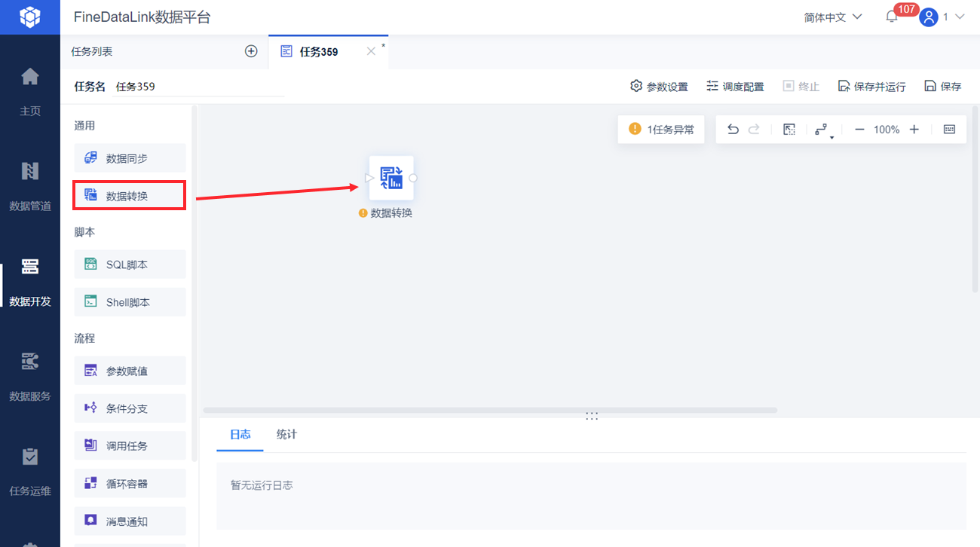This screenshot has width=980, height=547.
Task: Open the auto-layout dropdown
Action: pos(824,130)
